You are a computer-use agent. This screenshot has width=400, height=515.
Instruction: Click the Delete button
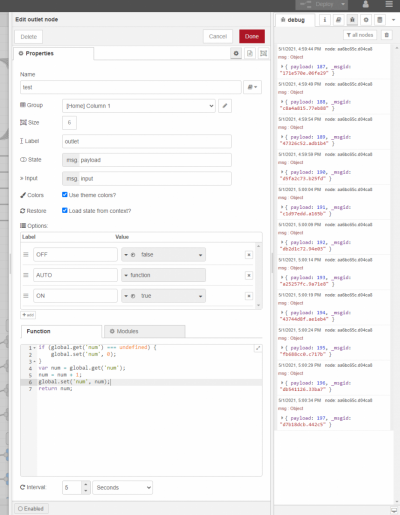click(29, 37)
